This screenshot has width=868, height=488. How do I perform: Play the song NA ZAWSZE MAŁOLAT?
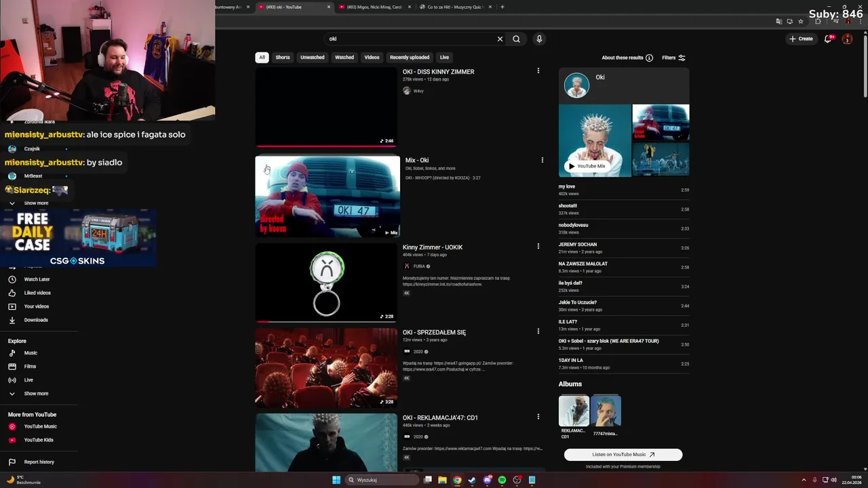click(624, 267)
